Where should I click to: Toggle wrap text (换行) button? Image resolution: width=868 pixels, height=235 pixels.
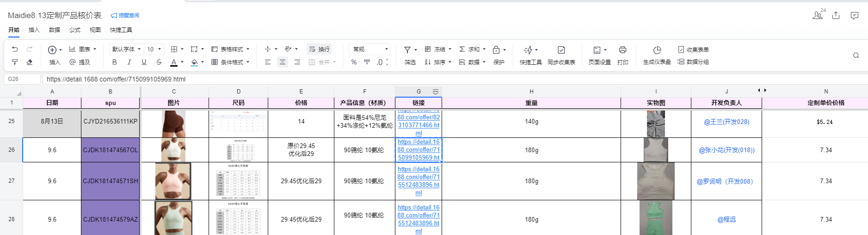319,49
